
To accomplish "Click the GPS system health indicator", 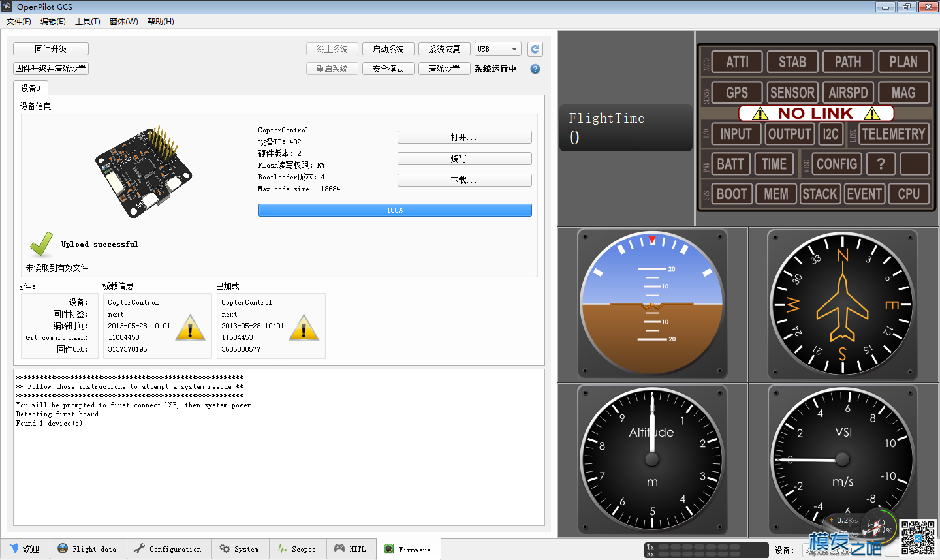I will click(x=737, y=93).
